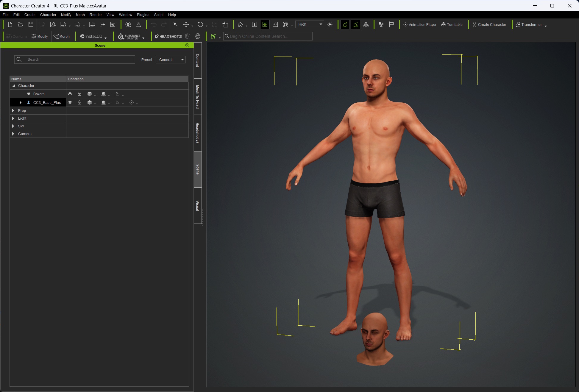
Task: Open the Render menu
Action: 96,15
